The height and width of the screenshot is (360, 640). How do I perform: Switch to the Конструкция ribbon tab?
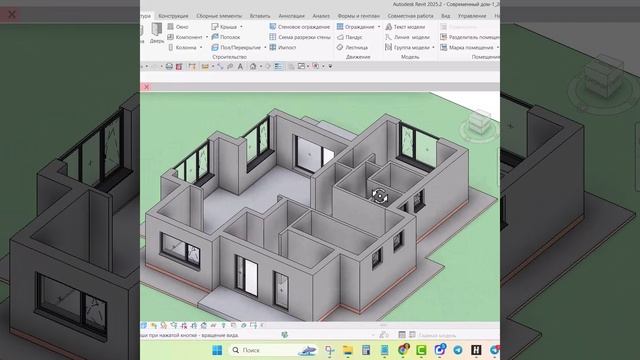pyautogui.click(x=173, y=16)
